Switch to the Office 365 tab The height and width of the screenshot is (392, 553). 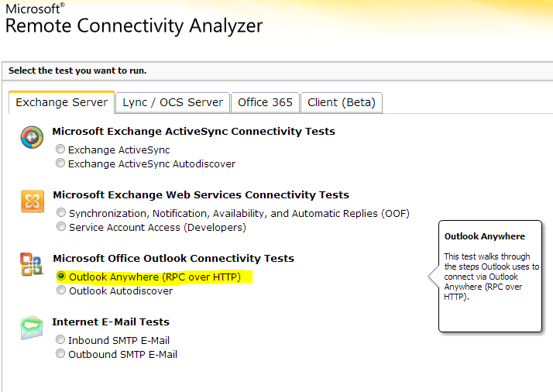(x=265, y=103)
